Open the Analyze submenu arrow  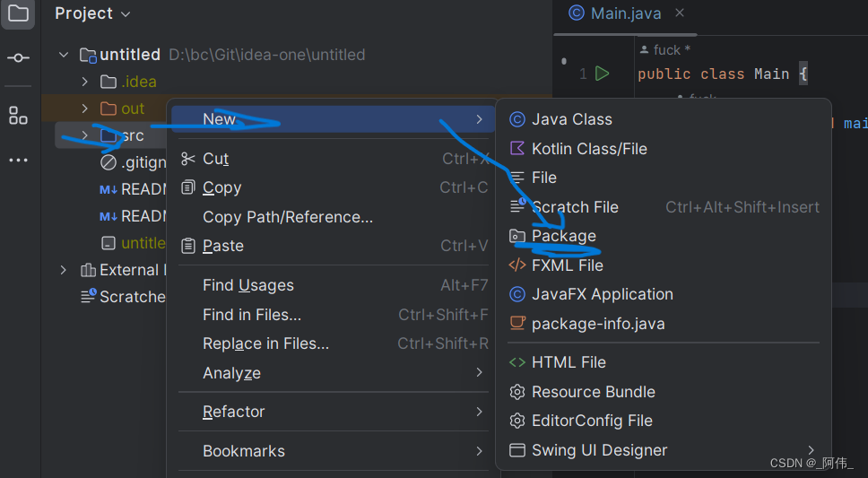[480, 373]
